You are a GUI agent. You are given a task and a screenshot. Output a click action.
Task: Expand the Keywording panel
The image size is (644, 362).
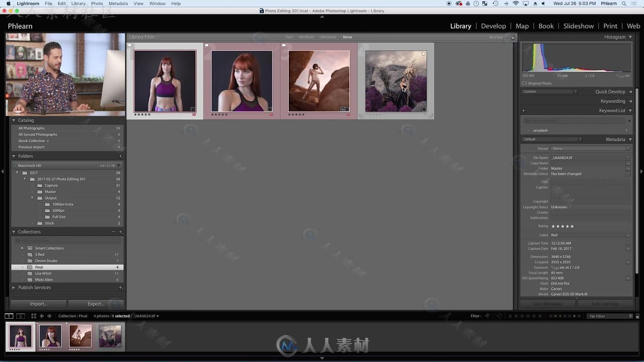[630, 101]
